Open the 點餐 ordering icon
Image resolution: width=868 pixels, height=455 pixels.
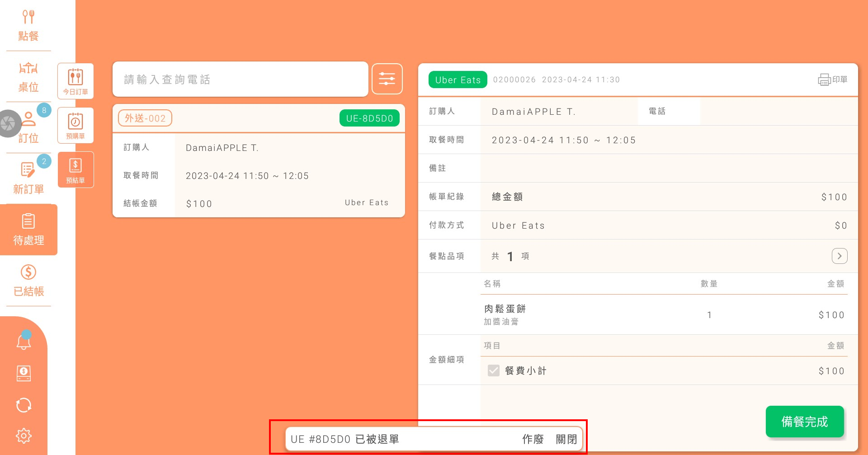coord(28,25)
